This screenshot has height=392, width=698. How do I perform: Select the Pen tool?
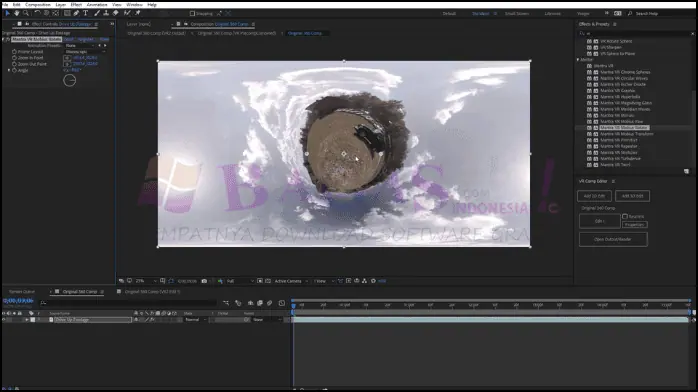click(x=77, y=13)
